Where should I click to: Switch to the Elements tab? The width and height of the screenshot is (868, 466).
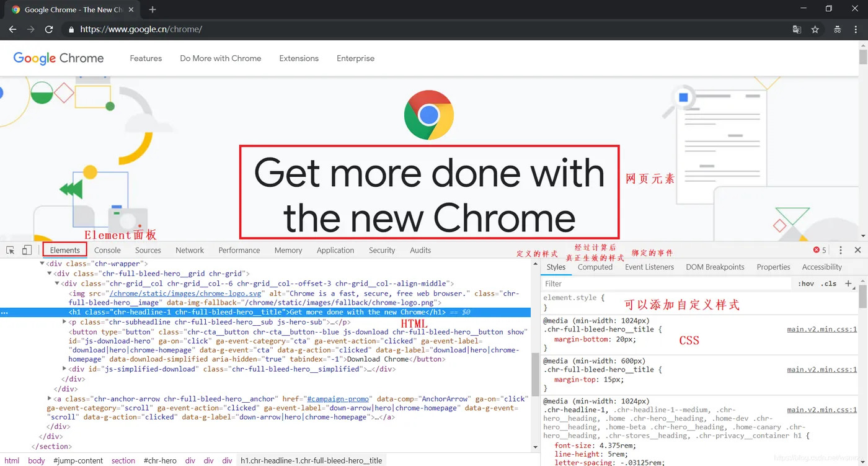pos(65,250)
